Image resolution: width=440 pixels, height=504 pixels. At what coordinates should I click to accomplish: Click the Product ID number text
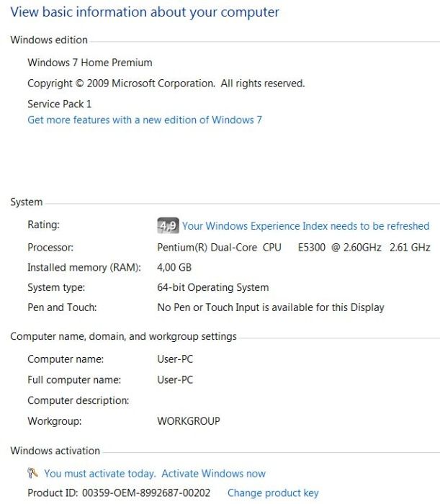[x=146, y=492]
